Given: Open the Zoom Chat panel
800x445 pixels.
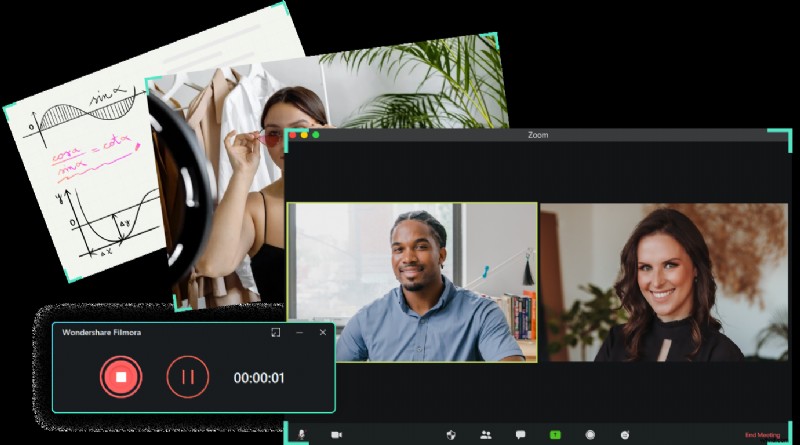Looking at the screenshot, I should pyautogui.click(x=520, y=435).
